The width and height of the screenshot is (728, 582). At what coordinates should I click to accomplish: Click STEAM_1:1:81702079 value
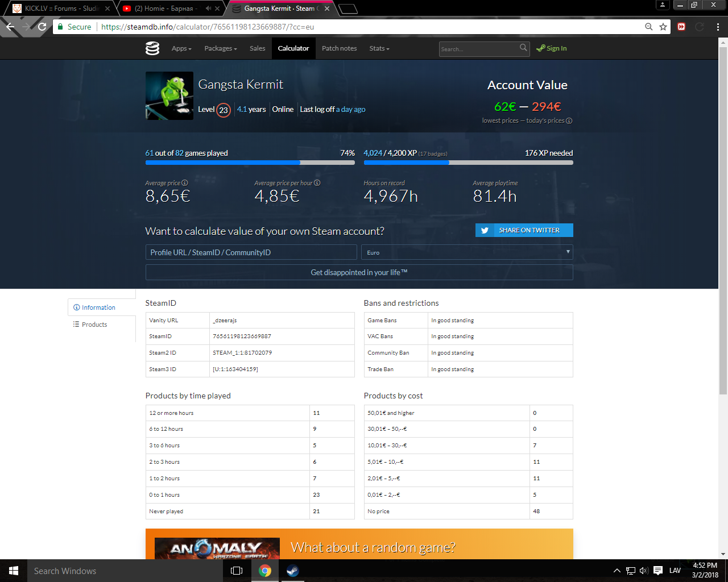tap(242, 353)
